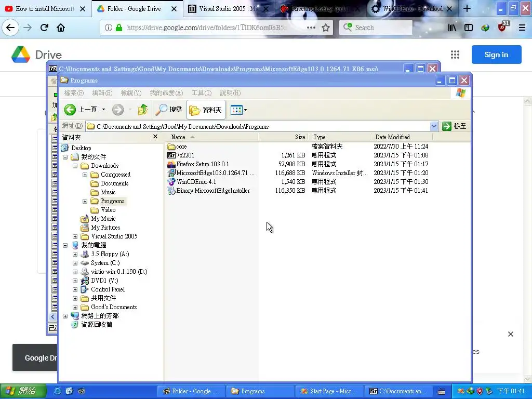
Task: Open the uBlock Origin extension icon
Action: pos(503,26)
